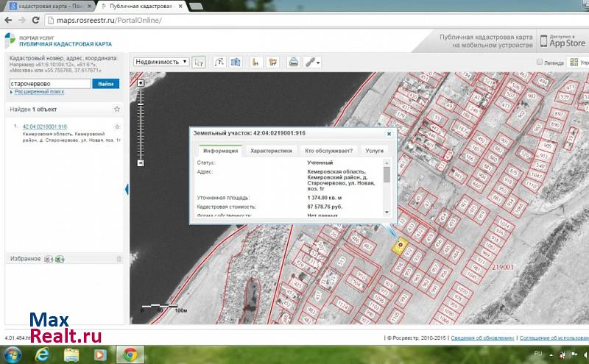Close the land parcel info popup
Viewport: 589px width, 364px height.
point(389,134)
